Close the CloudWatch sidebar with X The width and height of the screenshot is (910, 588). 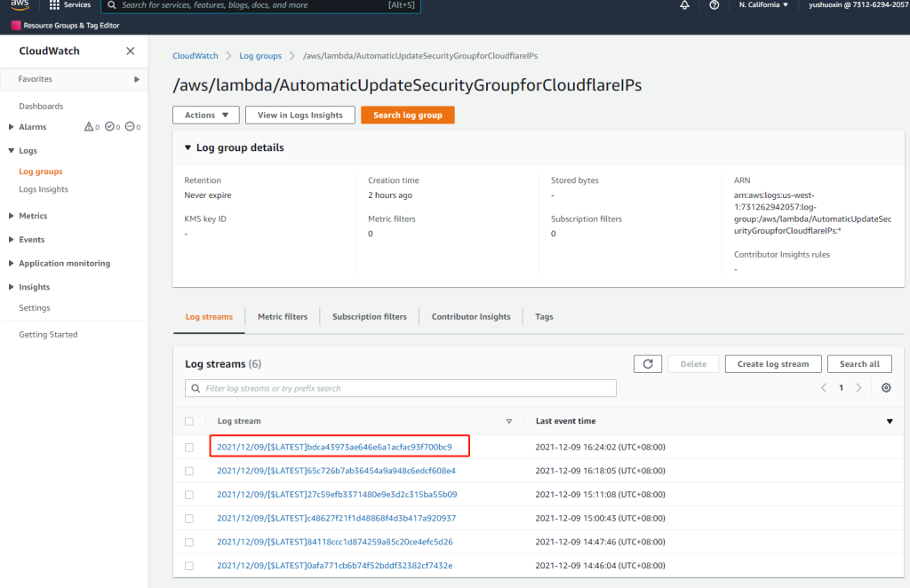tap(131, 52)
